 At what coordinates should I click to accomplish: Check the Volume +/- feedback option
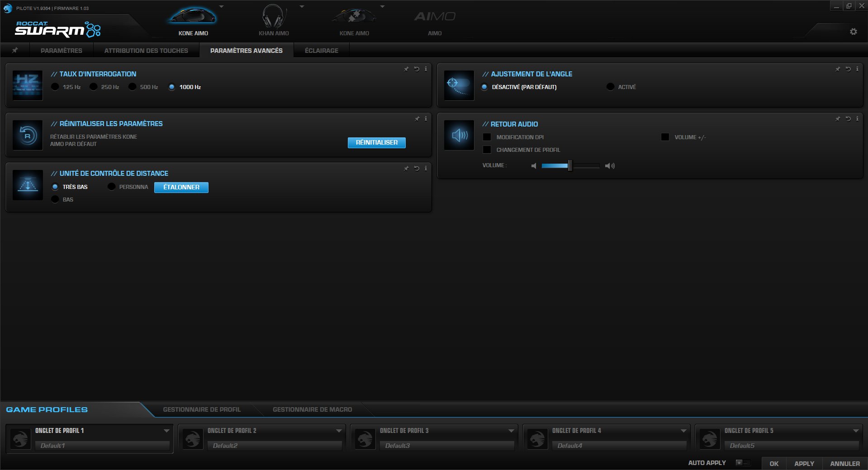coord(665,137)
